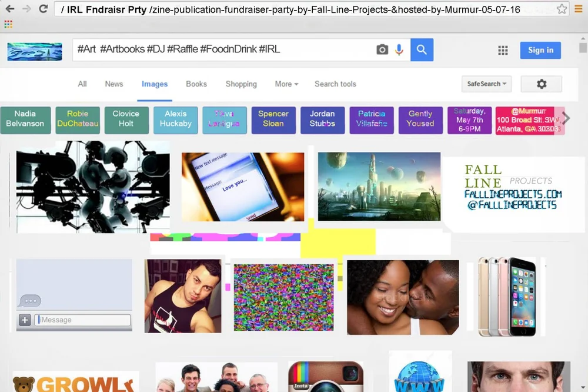Start voice search with microphone icon
Image resolution: width=588 pixels, height=392 pixels.
(x=399, y=49)
